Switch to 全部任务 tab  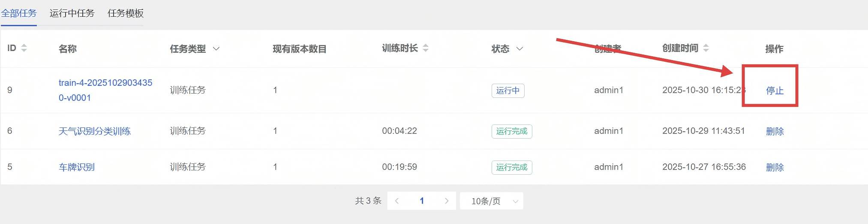coord(19,13)
